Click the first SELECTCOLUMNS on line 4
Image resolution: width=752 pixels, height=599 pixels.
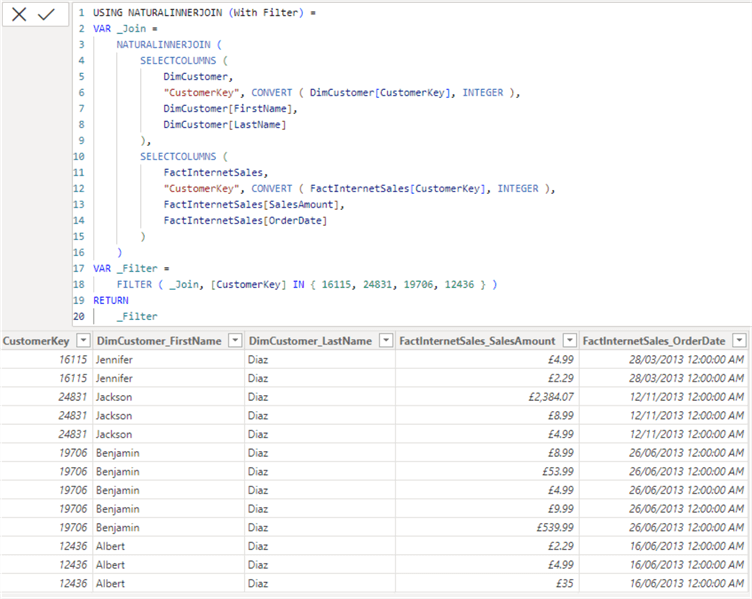click(178, 60)
